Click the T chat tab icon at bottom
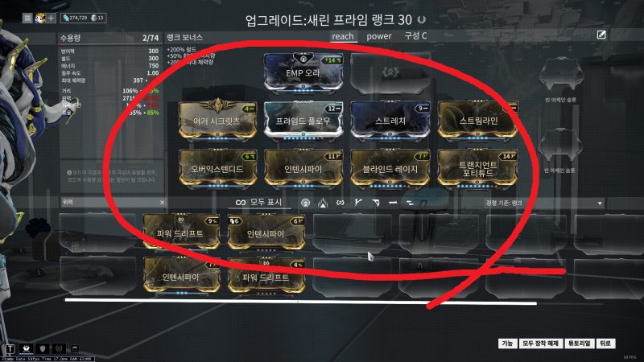 [10, 349]
